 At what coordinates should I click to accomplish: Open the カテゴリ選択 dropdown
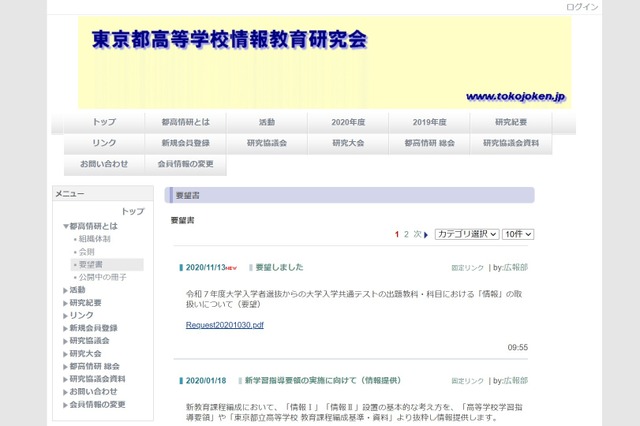(467, 234)
